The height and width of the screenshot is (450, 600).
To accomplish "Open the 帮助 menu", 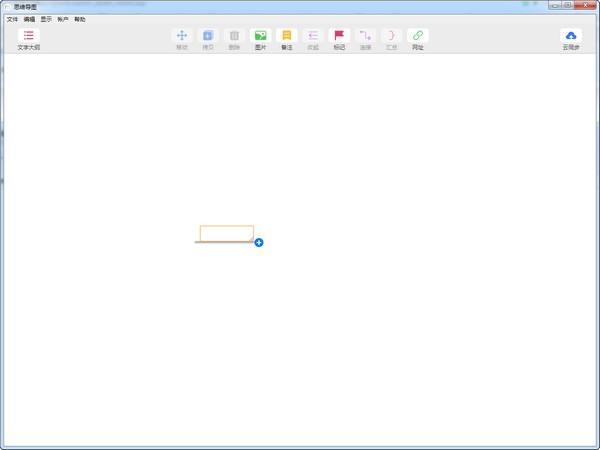I will pos(80,19).
